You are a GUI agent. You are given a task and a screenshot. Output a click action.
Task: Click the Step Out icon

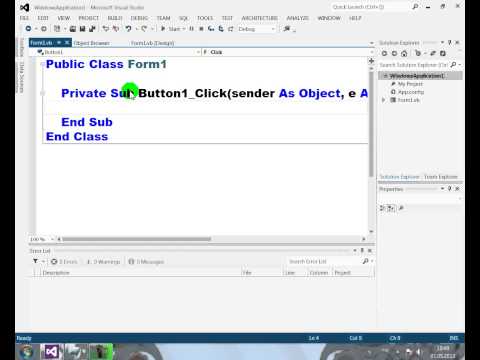231,29
